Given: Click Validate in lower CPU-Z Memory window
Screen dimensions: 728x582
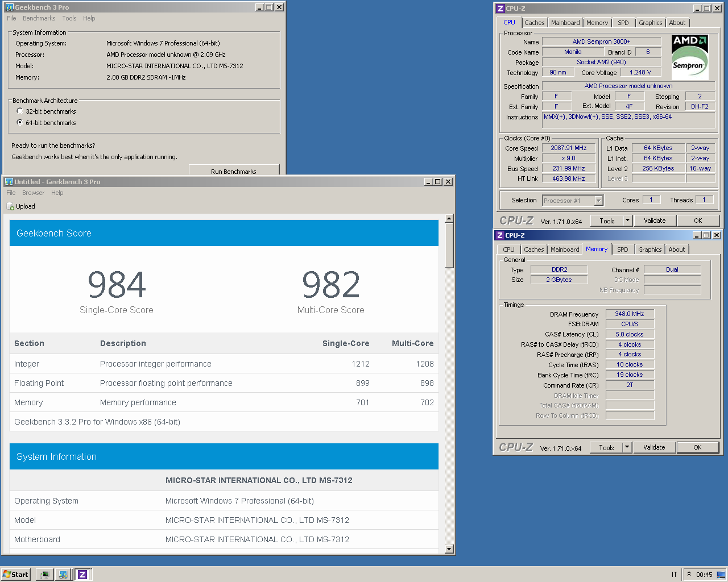Looking at the screenshot, I should pos(654,447).
